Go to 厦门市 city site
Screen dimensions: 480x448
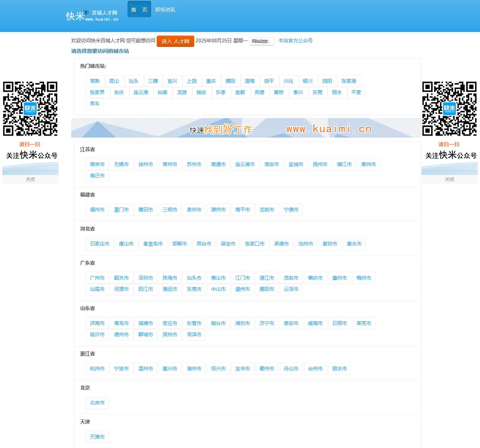click(x=121, y=210)
